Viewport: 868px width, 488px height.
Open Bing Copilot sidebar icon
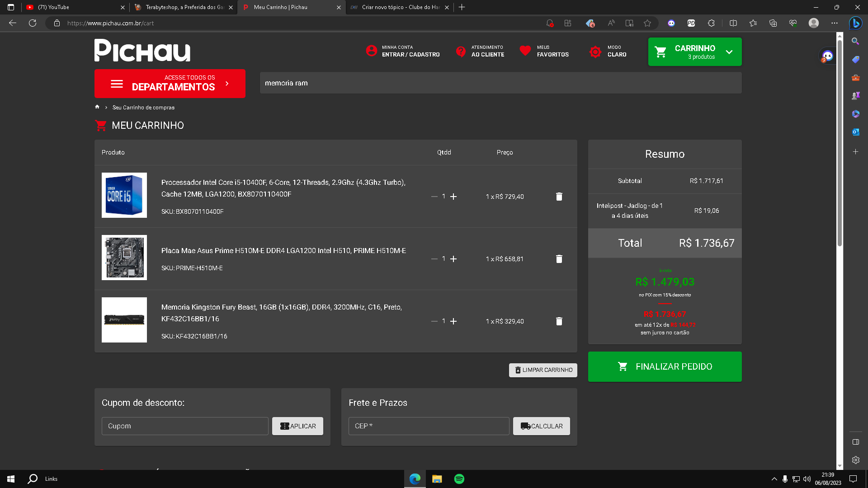click(x=855, y=23)
